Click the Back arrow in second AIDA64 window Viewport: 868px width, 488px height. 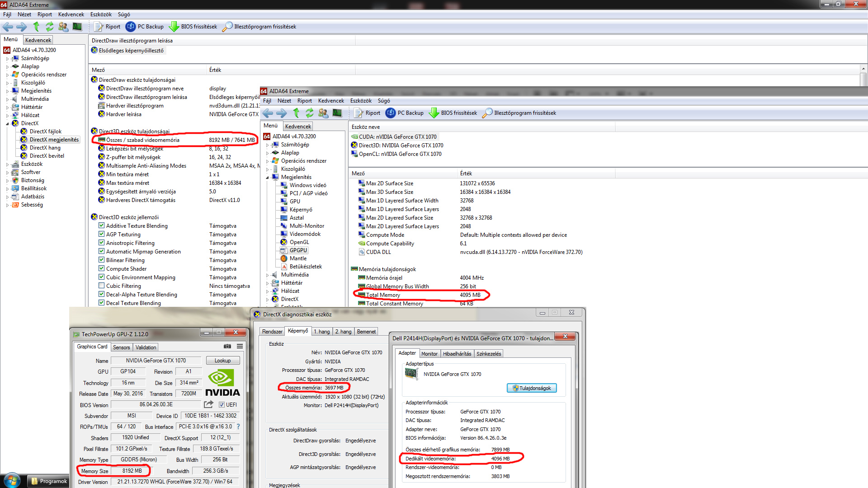point(268,113)
